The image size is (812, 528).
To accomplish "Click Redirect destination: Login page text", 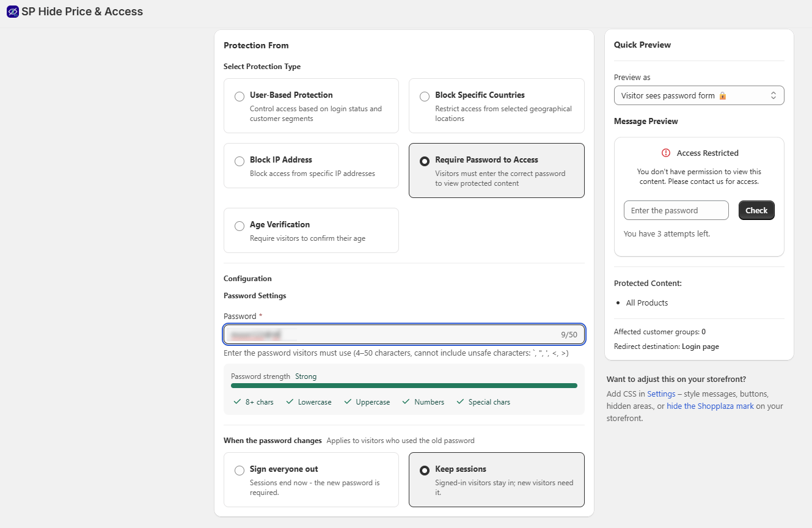I will [667, 346].
